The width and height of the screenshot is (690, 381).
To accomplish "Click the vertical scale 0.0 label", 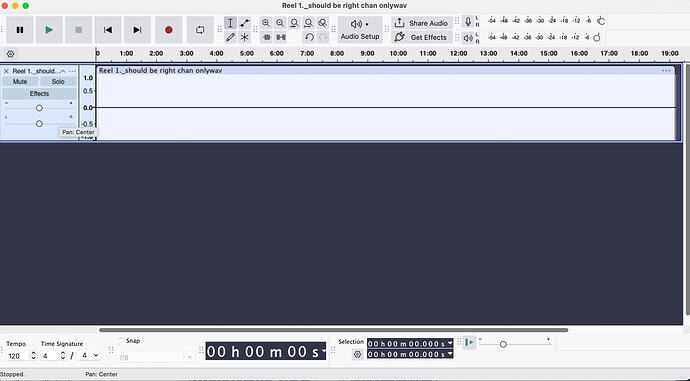I will click(88, 108).
